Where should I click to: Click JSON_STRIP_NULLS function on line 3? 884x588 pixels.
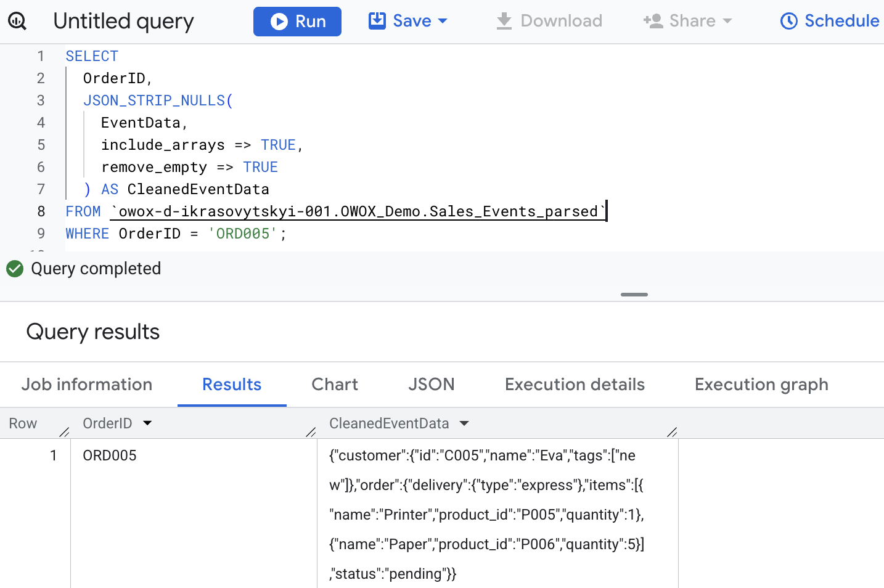(x=154, y=100)
